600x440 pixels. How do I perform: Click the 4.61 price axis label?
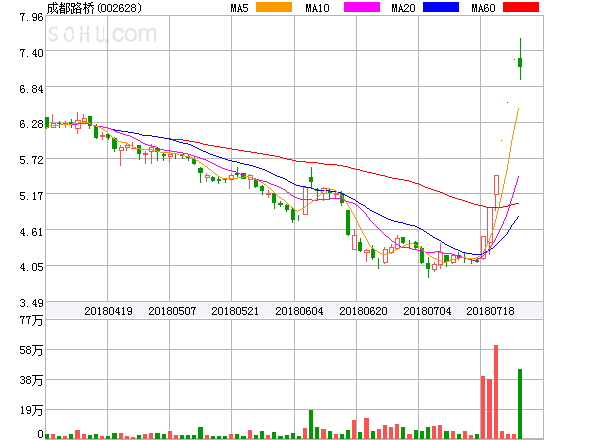coord(31,232)
